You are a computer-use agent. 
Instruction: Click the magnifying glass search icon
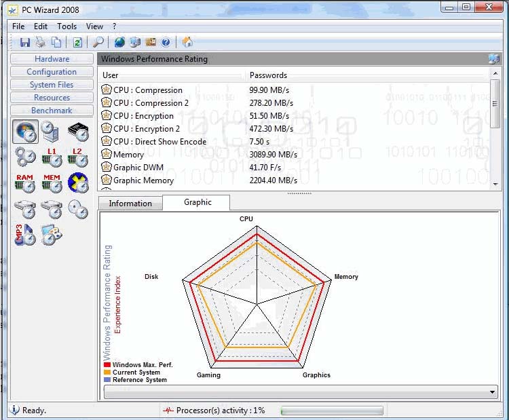click(x=98, y=42)
